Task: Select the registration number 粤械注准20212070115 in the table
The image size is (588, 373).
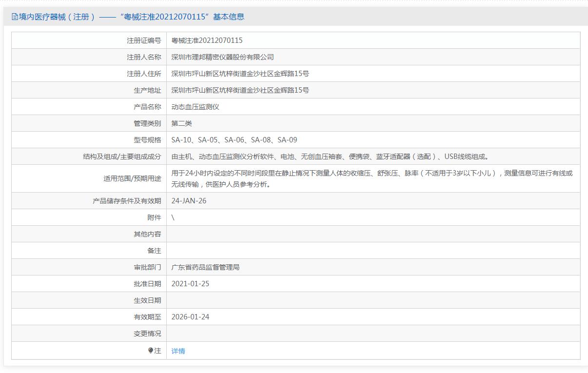Action: coord(207,40)
